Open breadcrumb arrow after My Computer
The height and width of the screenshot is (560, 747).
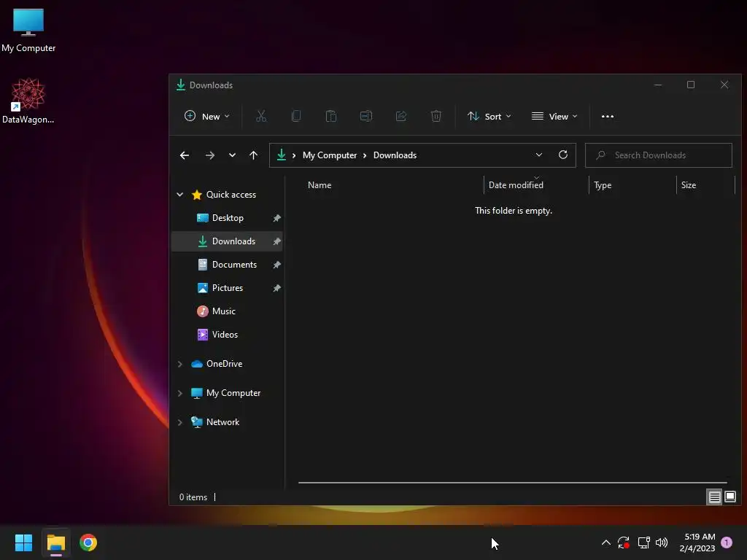tap(365, 155)
